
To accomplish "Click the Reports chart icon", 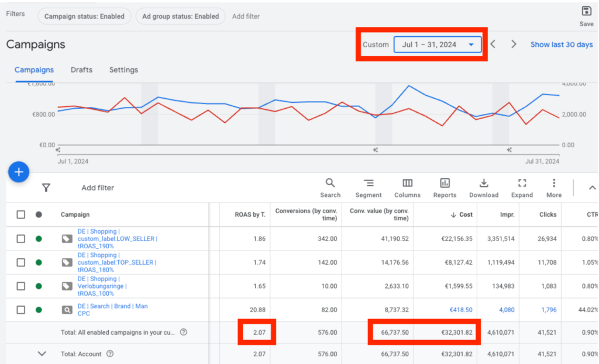I will click(445, 183).
